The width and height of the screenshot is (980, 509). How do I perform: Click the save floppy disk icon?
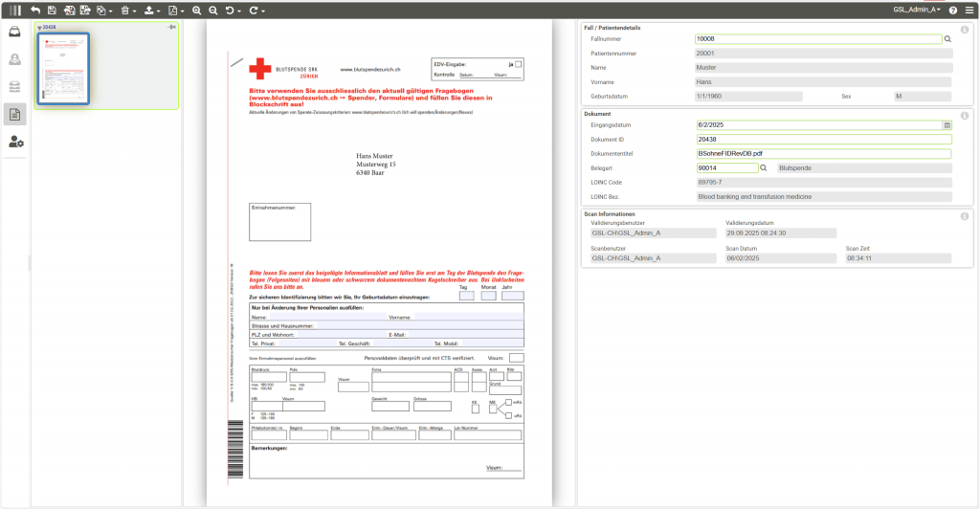coord(52,10)
